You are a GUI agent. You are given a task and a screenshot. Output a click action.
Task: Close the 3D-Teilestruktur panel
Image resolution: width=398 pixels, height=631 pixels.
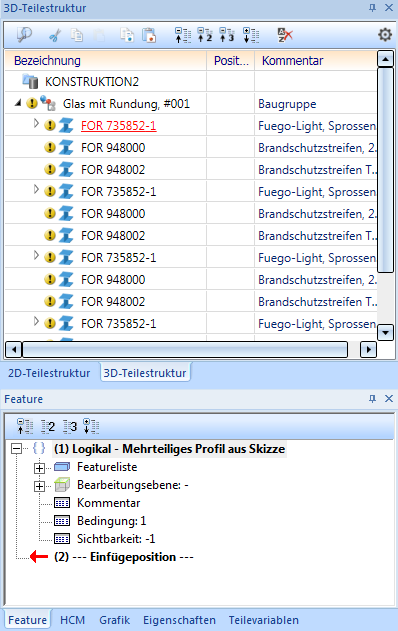point(389,8)
